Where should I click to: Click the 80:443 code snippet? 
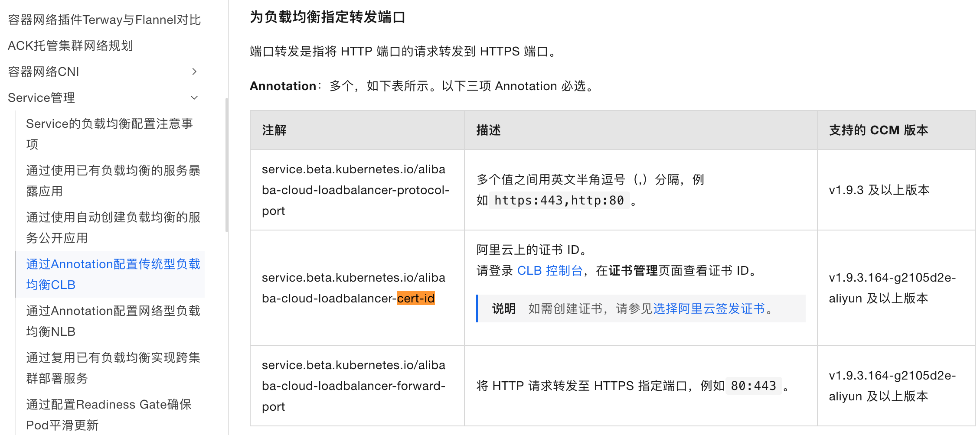(x=754, y=386)
